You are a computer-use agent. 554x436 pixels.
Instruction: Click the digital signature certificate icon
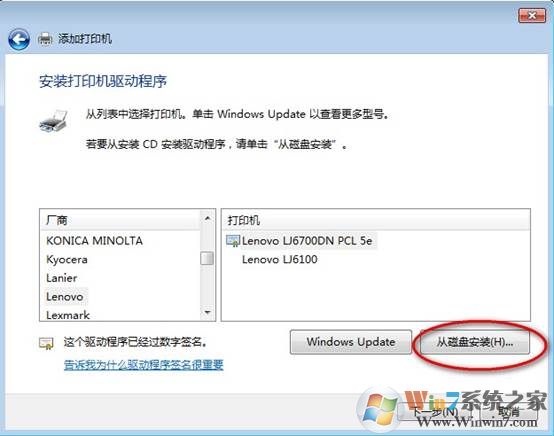[x=46, y=343]
